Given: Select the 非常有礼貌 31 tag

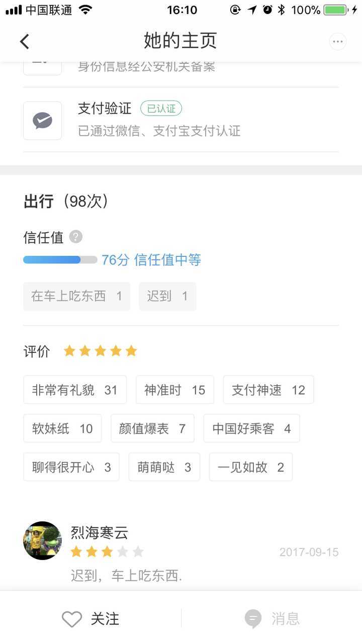Looking at the screenshot, I should click(x=75, y=390).
